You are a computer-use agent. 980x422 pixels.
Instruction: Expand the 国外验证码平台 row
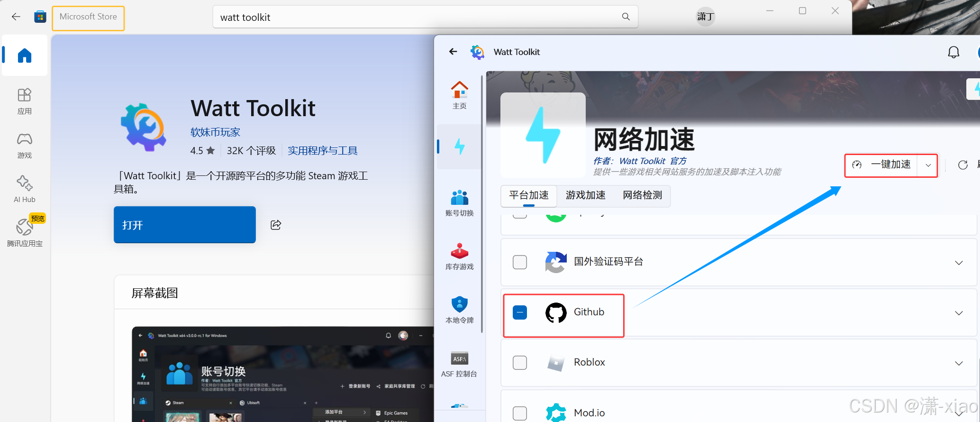(x=959, y=263)
